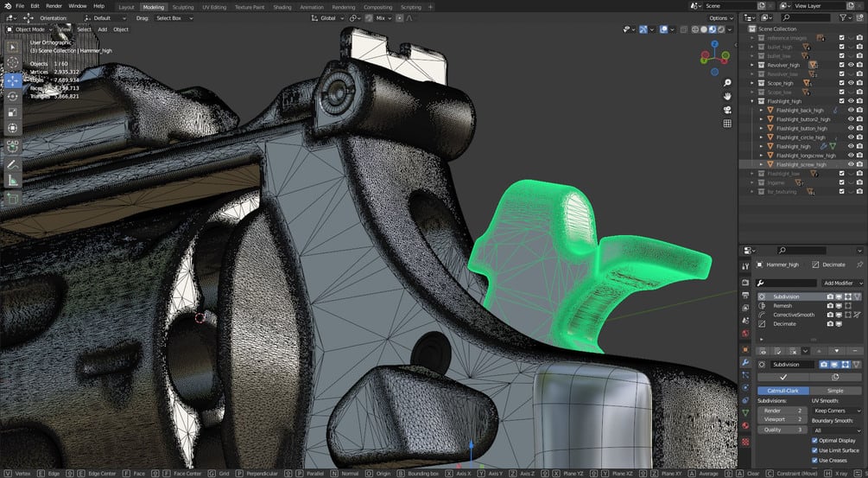Image resolution: width=868 pixels, height=478 pixels.
Task: Select the Measure tool in toolbar
Action: [12, 180]
